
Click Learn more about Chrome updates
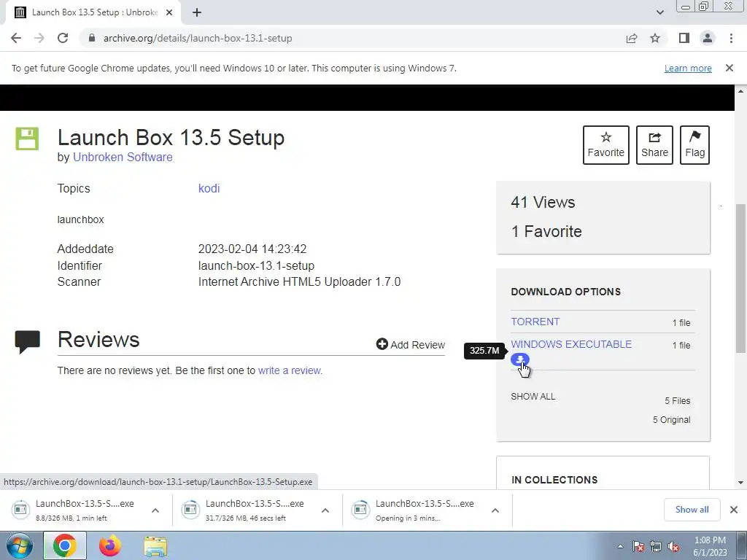(688, 68)
